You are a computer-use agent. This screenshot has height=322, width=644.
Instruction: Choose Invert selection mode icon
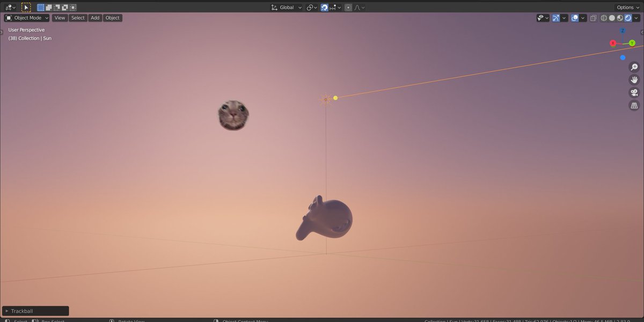[65, 8]
